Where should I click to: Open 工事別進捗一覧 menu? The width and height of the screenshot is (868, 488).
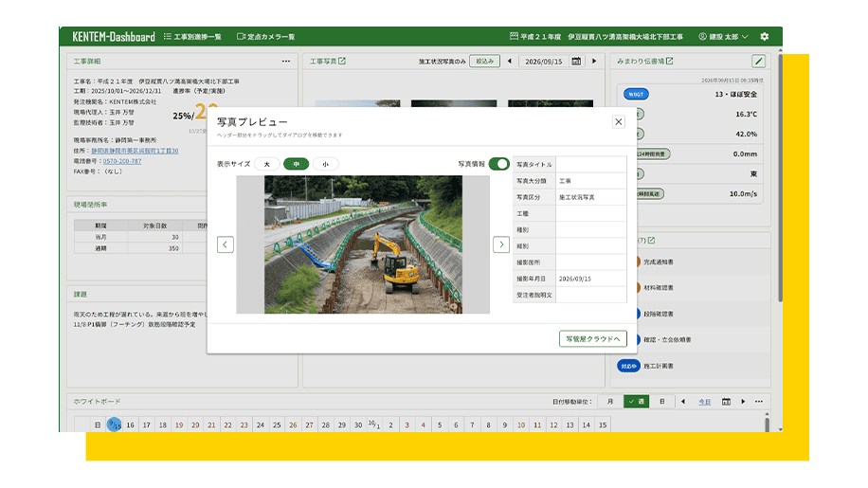tap(192, 37)
